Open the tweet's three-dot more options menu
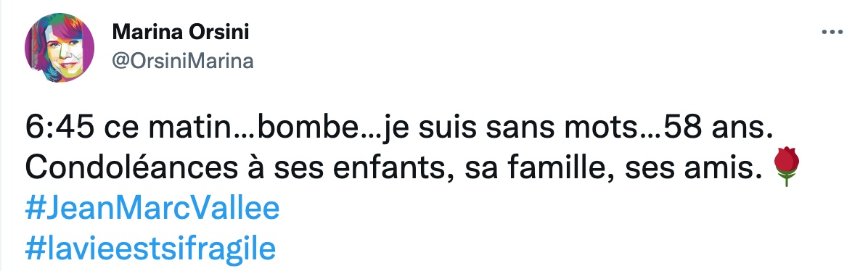Image resolution: width=868 pixels, height=271 pixels. point(832,32)
